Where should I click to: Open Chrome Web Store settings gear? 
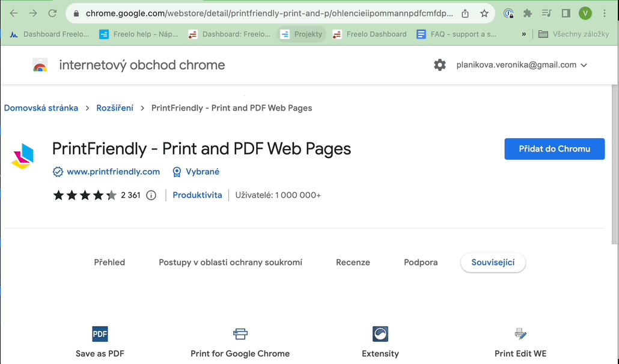(440, 65)
